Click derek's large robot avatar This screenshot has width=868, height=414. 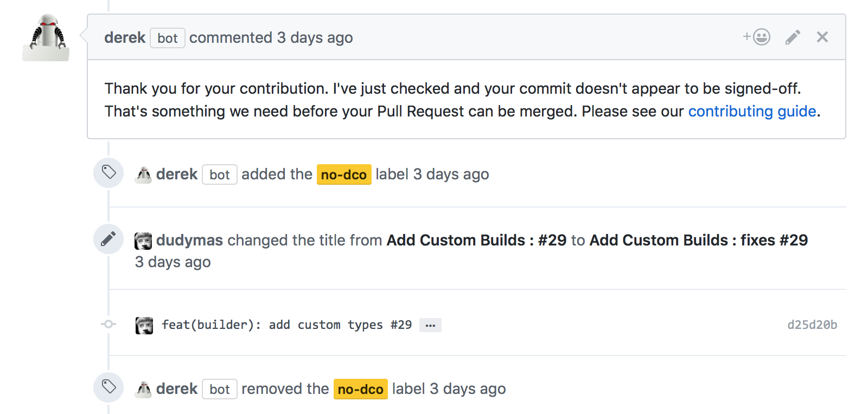46,38
